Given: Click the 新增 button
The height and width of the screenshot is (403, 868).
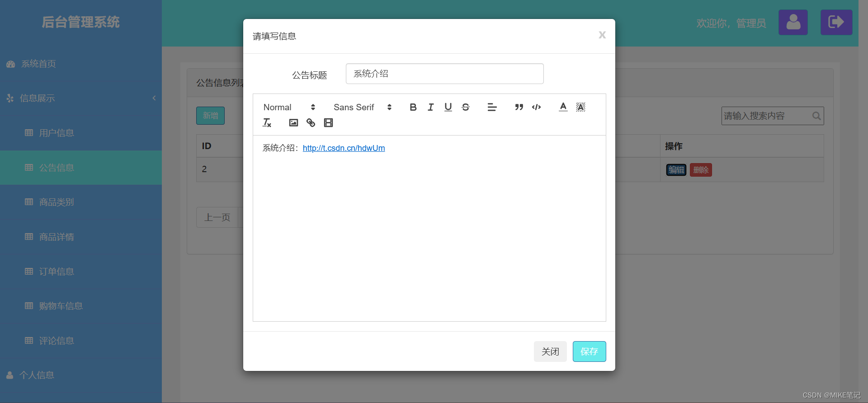Looking at the screenshot, I should (x=210, y=116).
